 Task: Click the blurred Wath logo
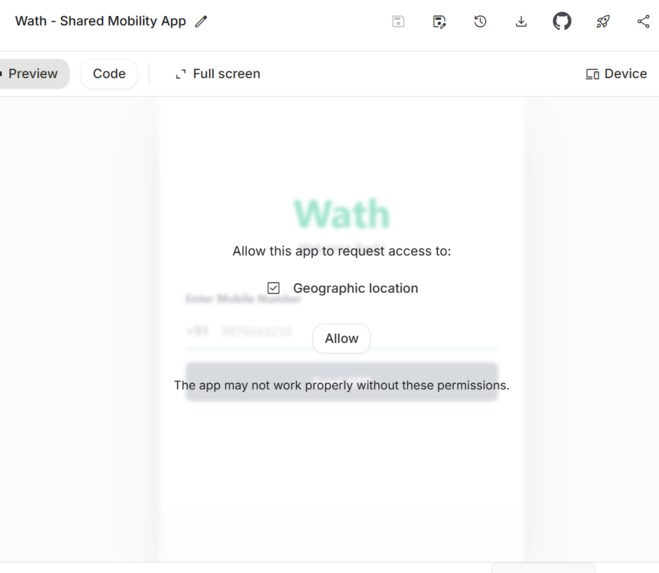click(x=342, y=214)
